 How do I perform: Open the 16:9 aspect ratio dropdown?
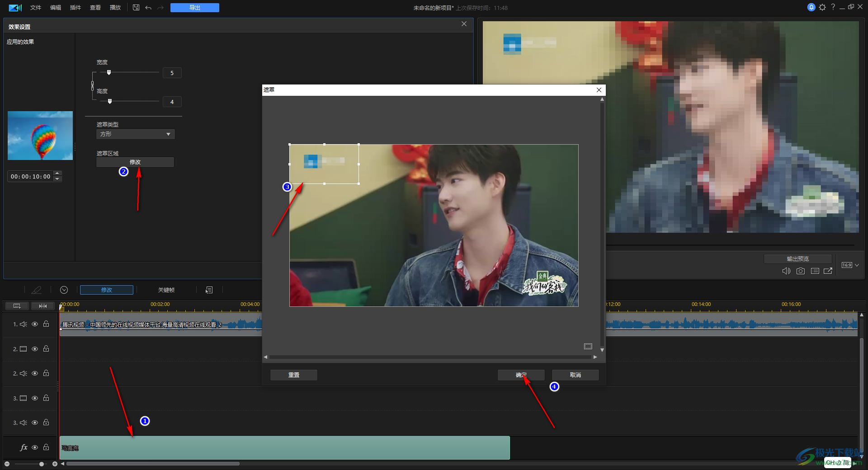(850, 265)
